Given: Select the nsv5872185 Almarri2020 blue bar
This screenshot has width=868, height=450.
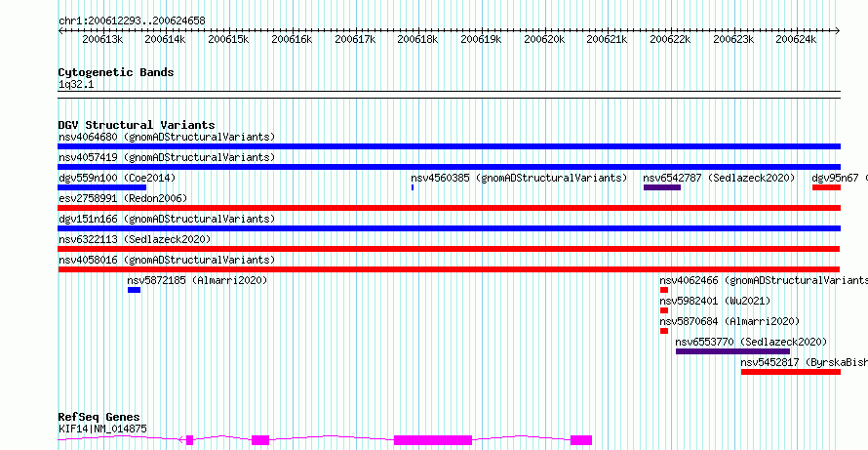Looking at the screenshot, I should [x=134, y=290].
